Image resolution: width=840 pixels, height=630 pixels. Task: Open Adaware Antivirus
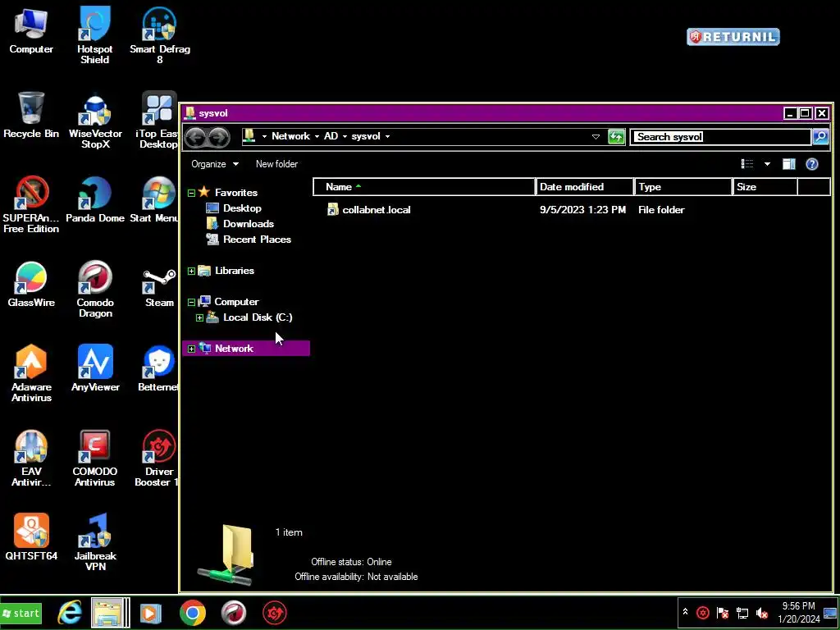click(31, 374)
